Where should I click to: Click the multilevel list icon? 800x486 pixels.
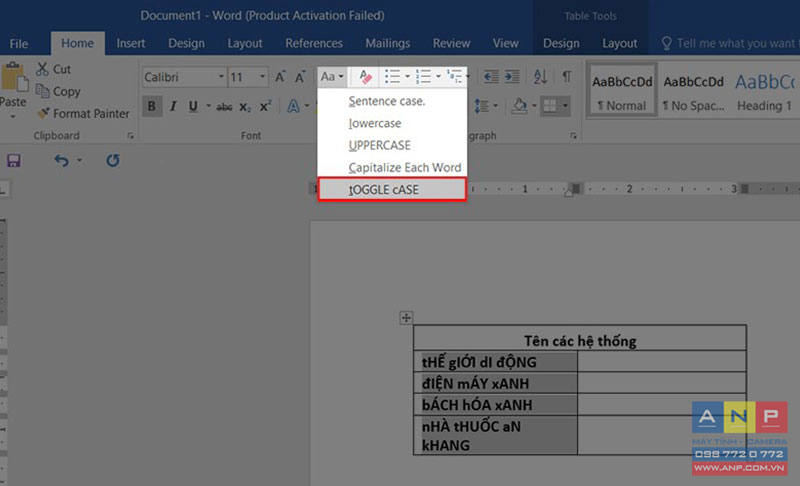click(x=454, y=77)
